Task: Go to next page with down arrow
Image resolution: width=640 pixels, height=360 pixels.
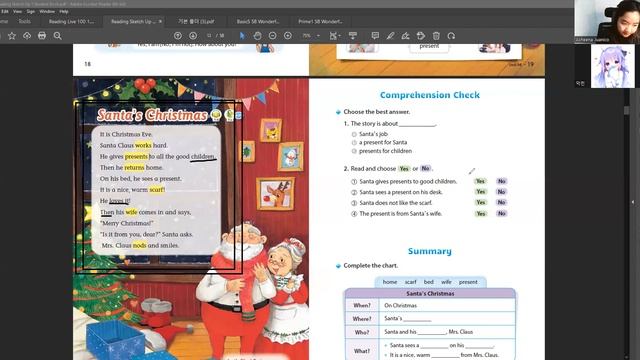Action: coord(193,36)
